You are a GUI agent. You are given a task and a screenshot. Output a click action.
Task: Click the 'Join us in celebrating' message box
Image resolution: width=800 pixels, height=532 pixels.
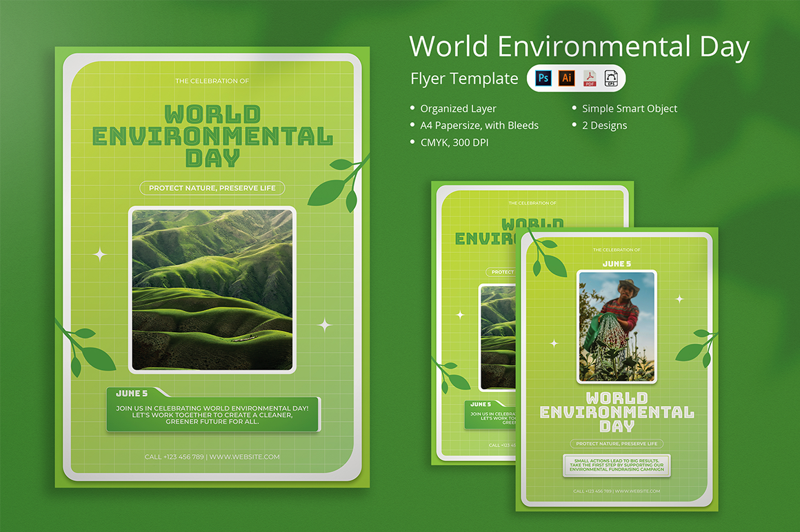pos(212,414)
